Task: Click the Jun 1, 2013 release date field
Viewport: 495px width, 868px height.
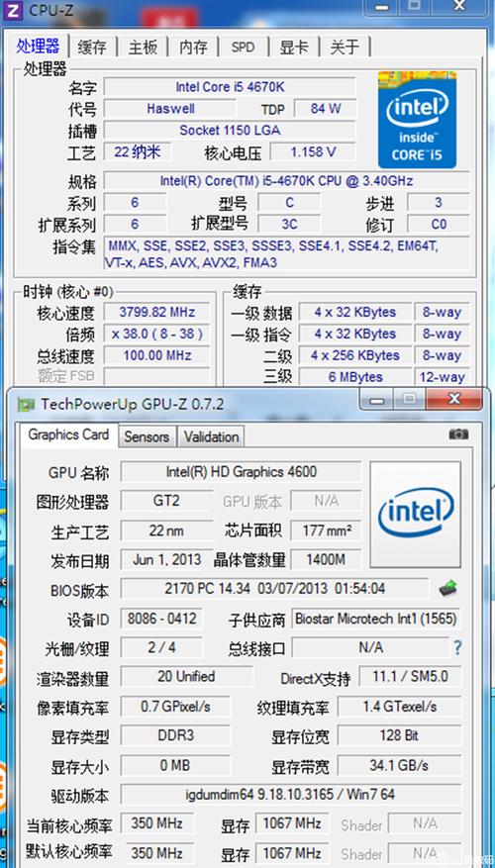Action: (x=166, y=559)
